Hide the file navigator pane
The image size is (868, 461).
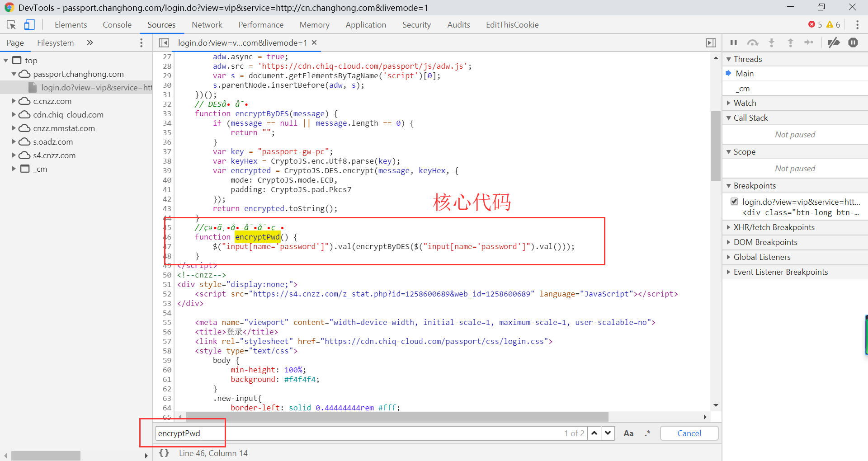164,43
